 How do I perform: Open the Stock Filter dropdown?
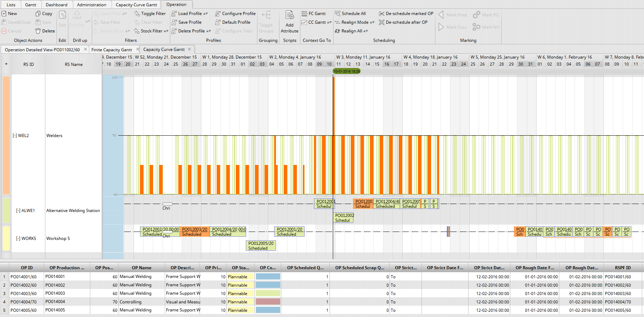pos(166,31)
